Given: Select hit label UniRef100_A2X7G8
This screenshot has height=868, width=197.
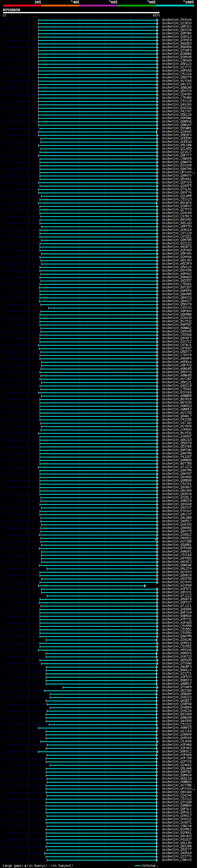Looking at the screenshot, I should point(176,413).
